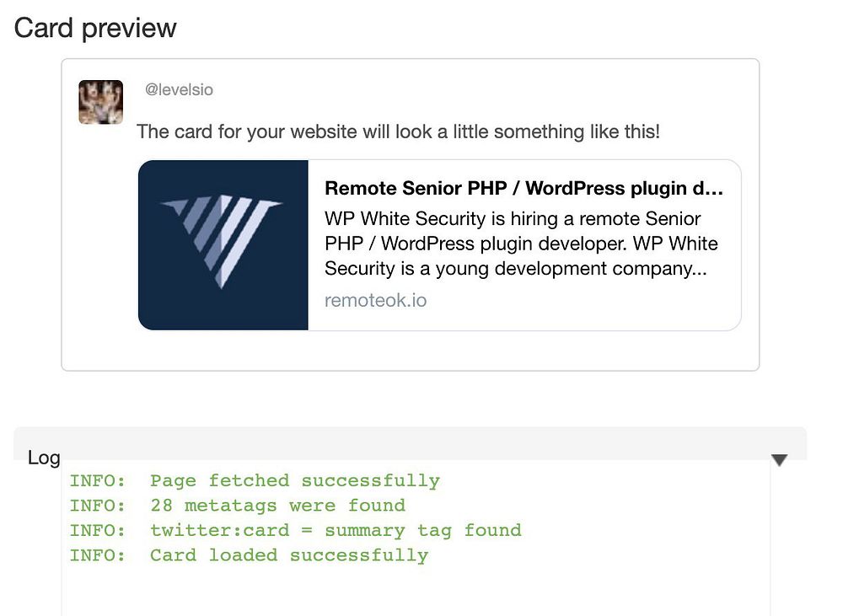Click the tweet text about your website card

click(398, 132)
